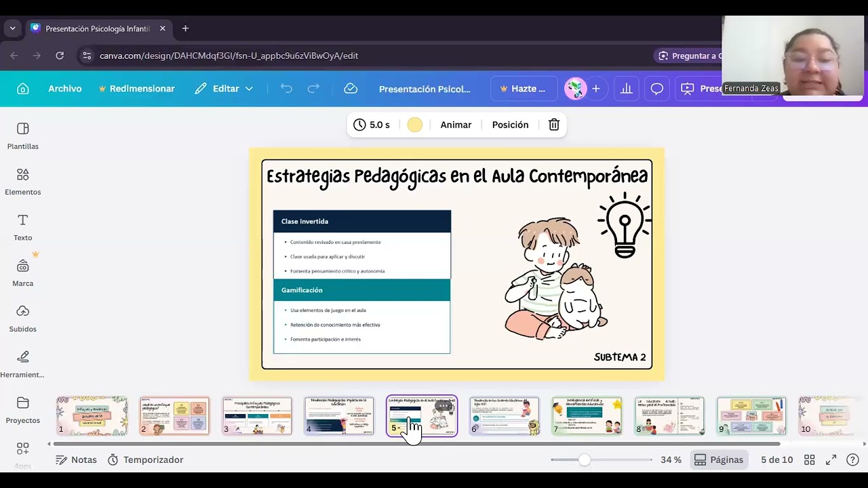Image resolution: width=868 pixels, height=488 pixels.
Task: Go to Canva home icon
Action: [23, 89]
